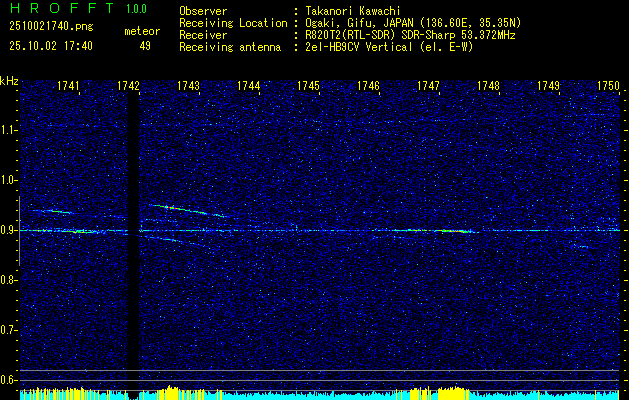Click the 1750 time marker
Image resolution: width=629 pixels, height=400 pixels.
click(x=609, y=85)
